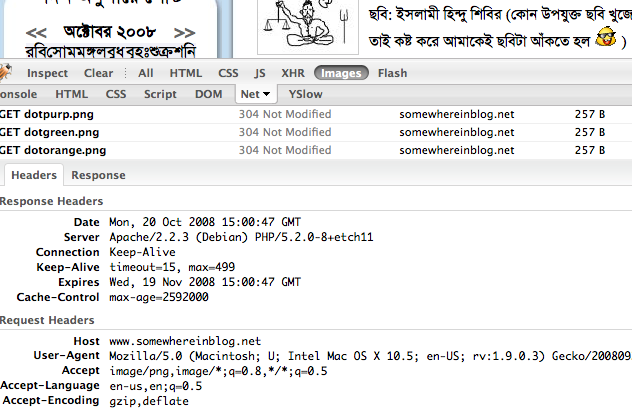Click Server value Apache/2.2.3 (Debian)
Screen dimensions: 632x409
pos(241,237)
